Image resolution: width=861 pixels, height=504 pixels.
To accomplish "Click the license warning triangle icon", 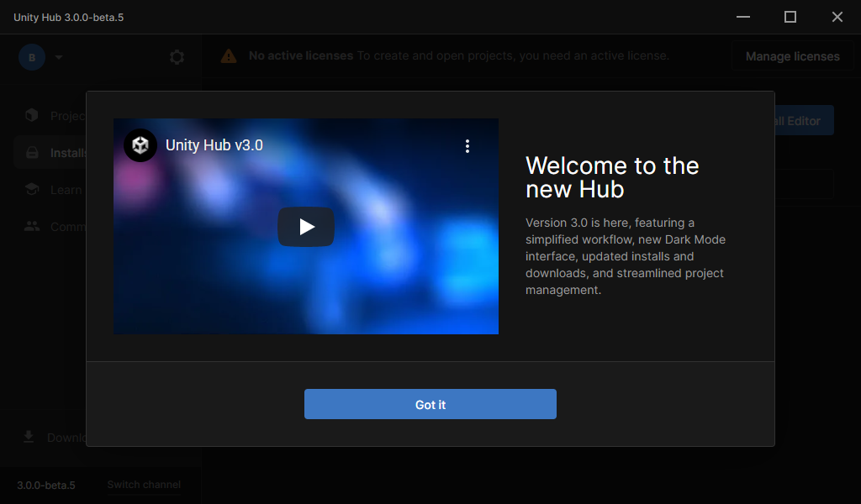I will point(229,56).
